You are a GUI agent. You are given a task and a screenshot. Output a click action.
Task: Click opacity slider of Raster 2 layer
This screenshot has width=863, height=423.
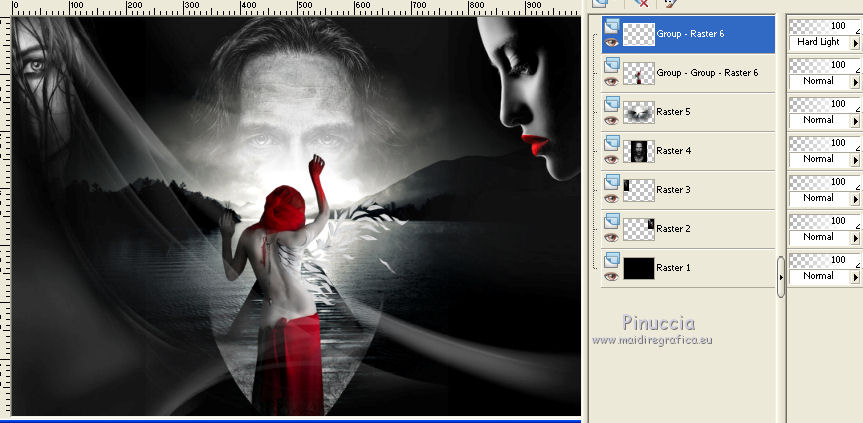824,221
